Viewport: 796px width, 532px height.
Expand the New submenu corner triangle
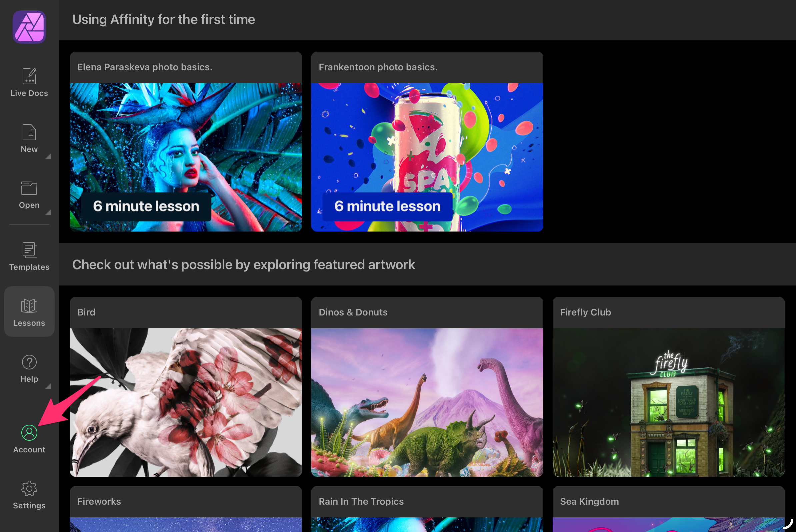(48, 157)
